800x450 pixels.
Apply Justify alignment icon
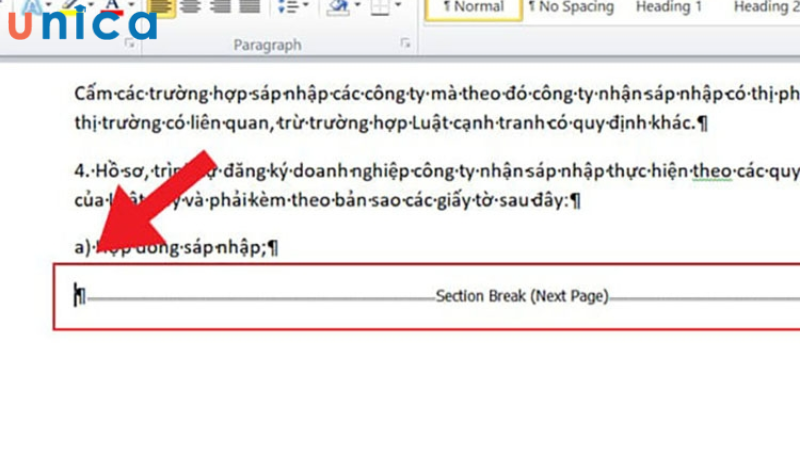point(249,7)
